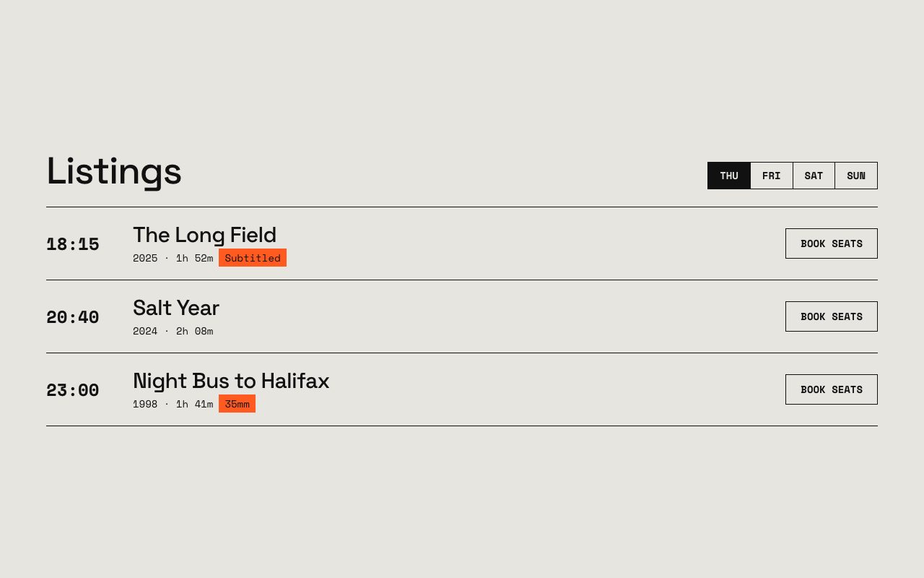Click the 23:00 showtime

[73, 390]
